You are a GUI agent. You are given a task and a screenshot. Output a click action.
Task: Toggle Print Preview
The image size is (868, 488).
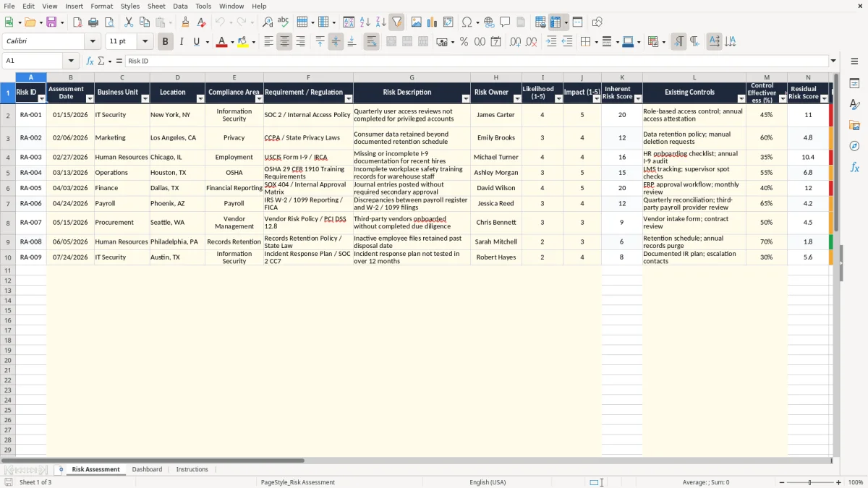109,22
